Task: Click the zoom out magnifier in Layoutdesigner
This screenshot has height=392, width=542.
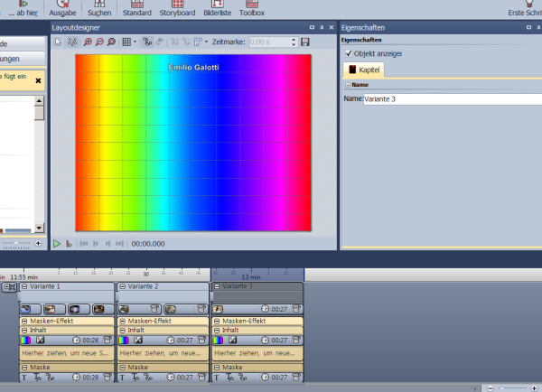Action: pos(98,42)
